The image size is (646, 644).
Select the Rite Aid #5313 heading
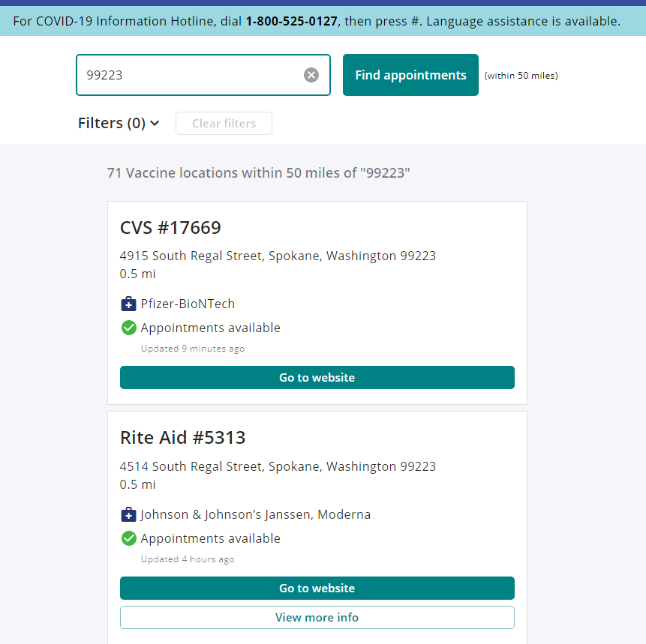point(182,438)
